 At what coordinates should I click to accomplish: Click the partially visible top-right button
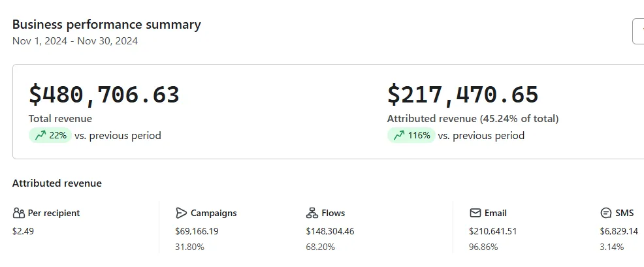[638, 31]
